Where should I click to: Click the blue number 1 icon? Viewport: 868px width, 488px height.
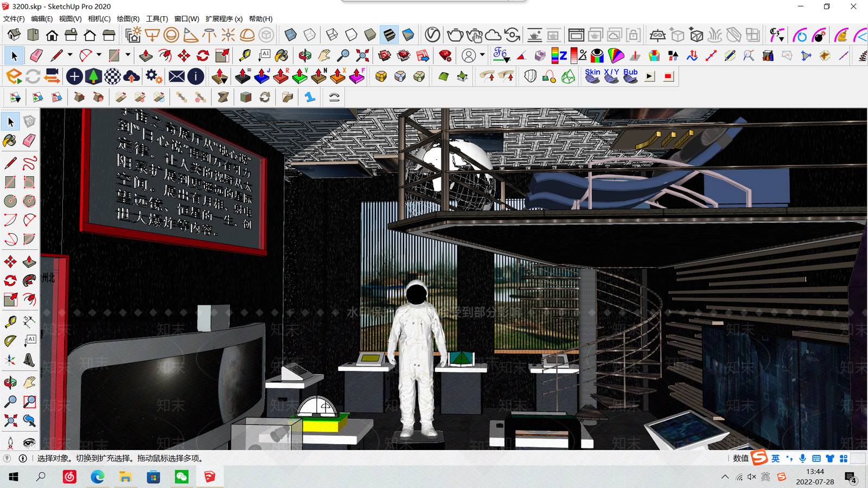pyautogui.click(x=310, y=97)
